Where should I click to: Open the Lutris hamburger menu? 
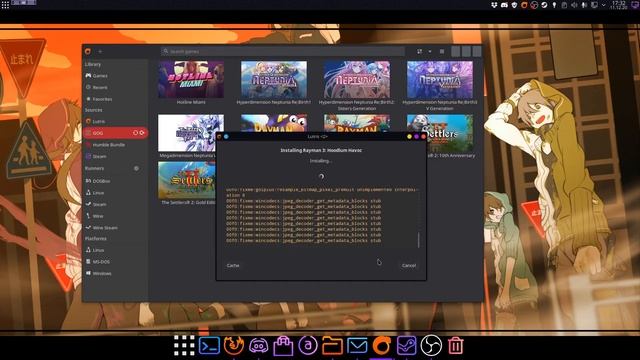(442, 51)
